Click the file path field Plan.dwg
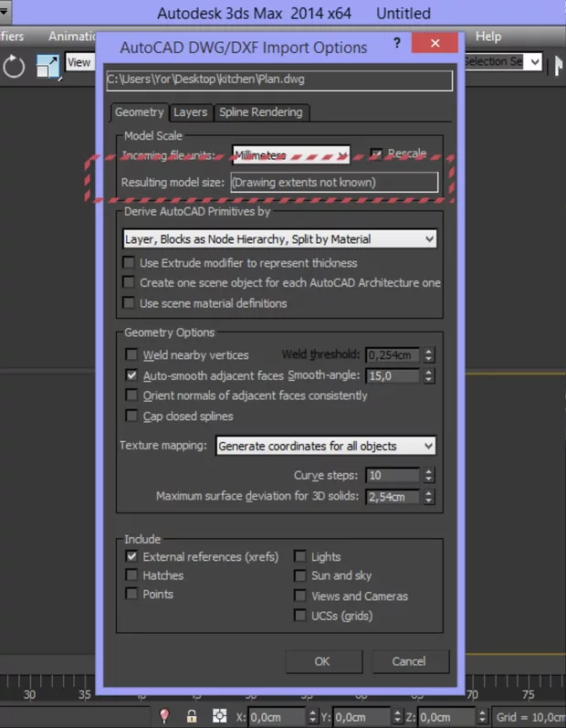The width and height of the screenshot is (566, 728). (x=279, y=79)
